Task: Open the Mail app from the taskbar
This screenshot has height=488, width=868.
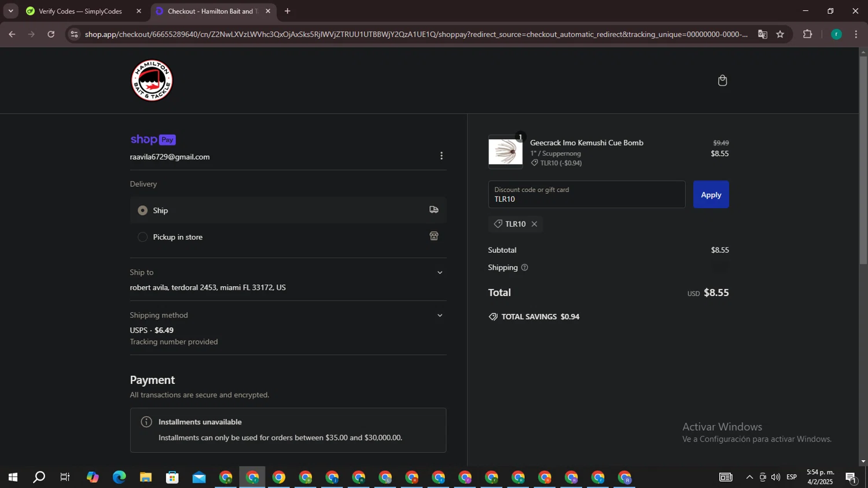Action: point(199,477)
